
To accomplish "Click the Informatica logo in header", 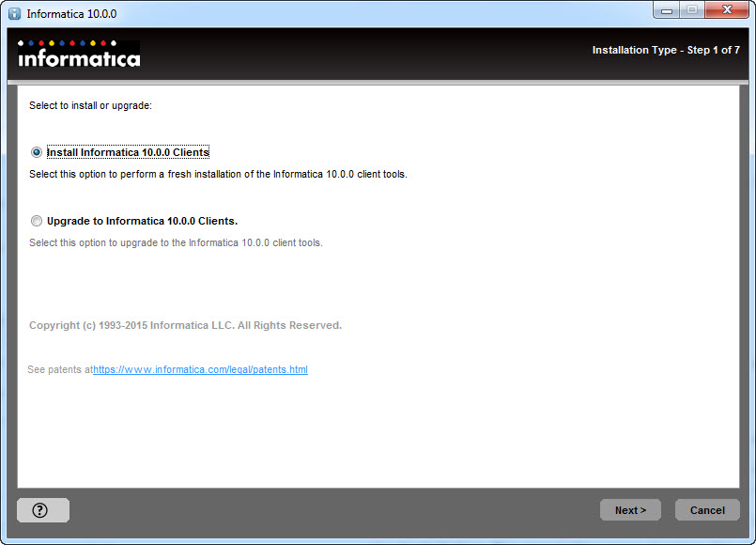I will tap(79, 54).
